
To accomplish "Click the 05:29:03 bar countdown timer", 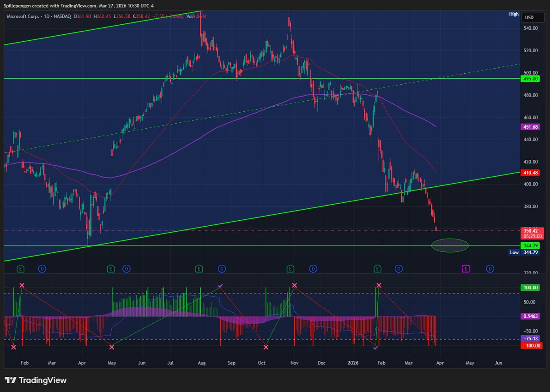I will click(532, 236).
